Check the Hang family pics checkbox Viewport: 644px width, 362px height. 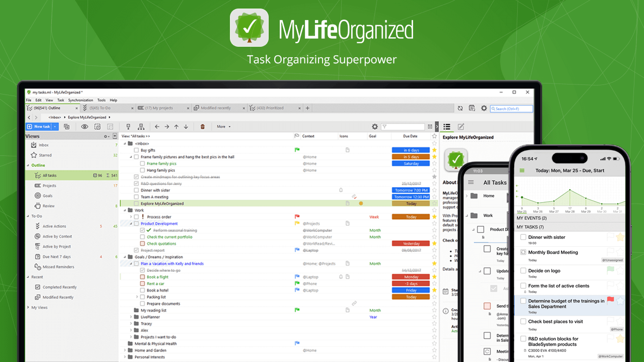[142, 170]
